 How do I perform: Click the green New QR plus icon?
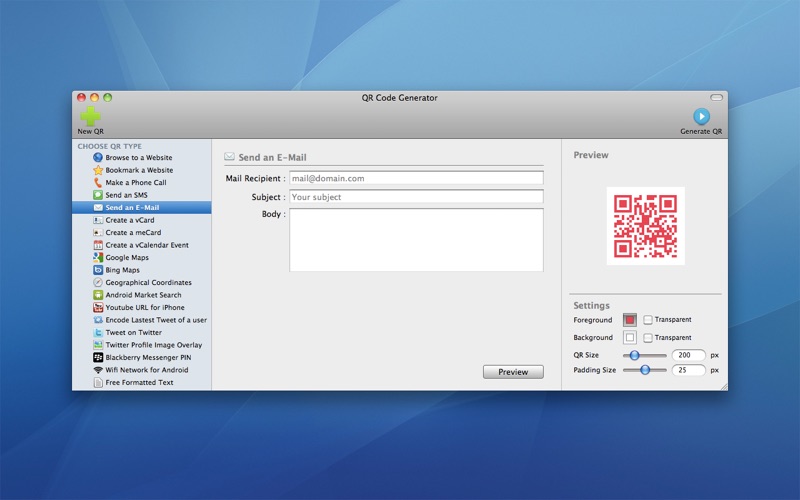coord(90,116)
